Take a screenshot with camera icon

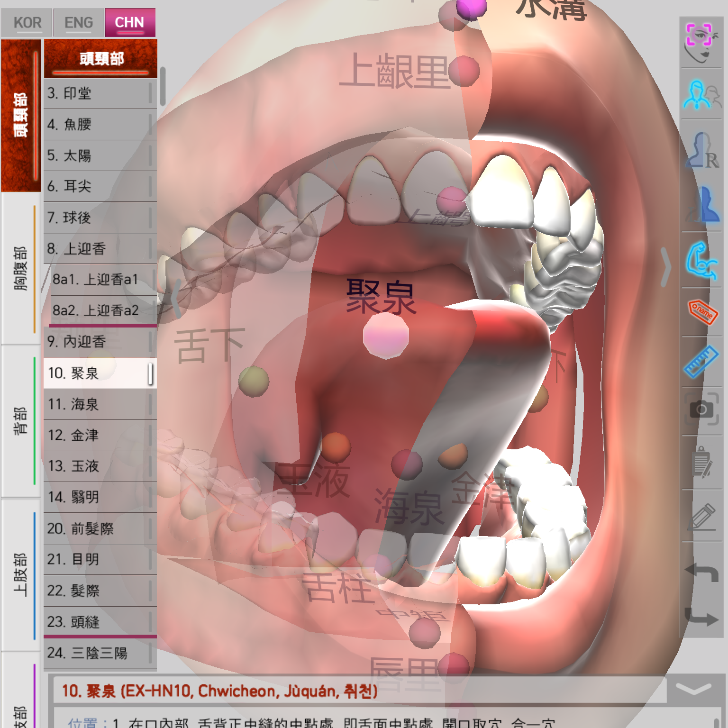701,409
